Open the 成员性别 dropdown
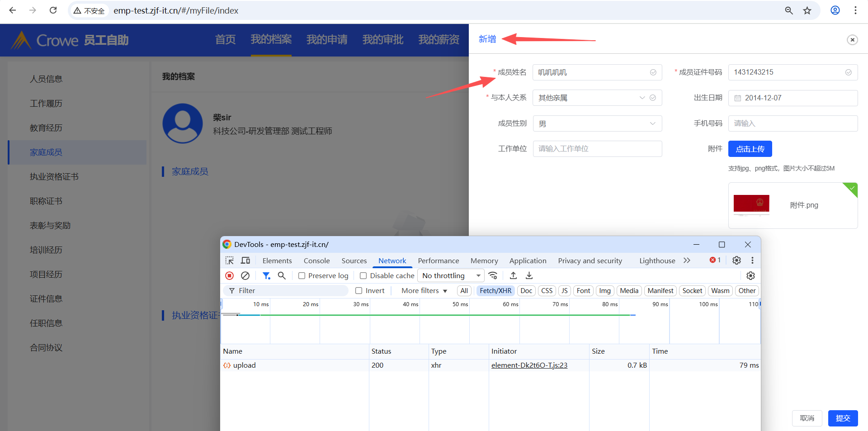 597,123
